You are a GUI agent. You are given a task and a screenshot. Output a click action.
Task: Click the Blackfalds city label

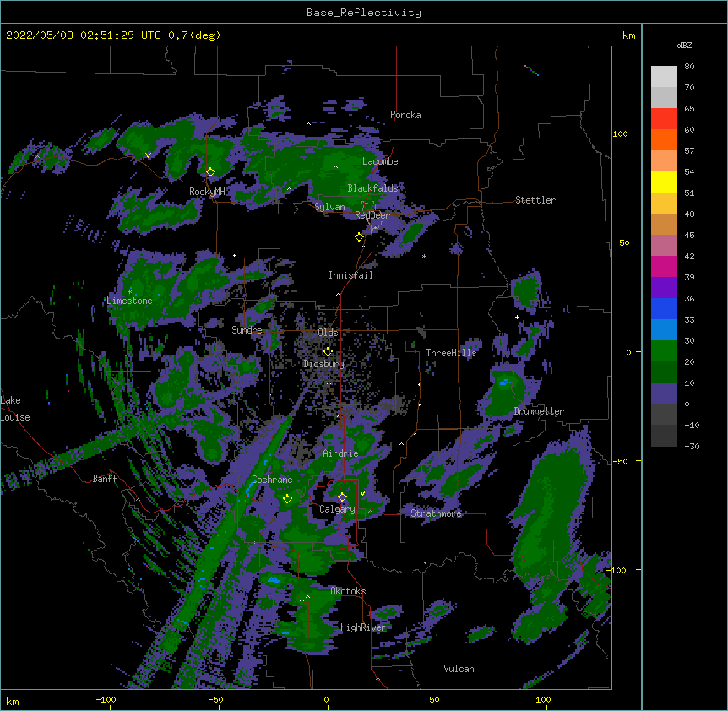(x=372, y=188)
